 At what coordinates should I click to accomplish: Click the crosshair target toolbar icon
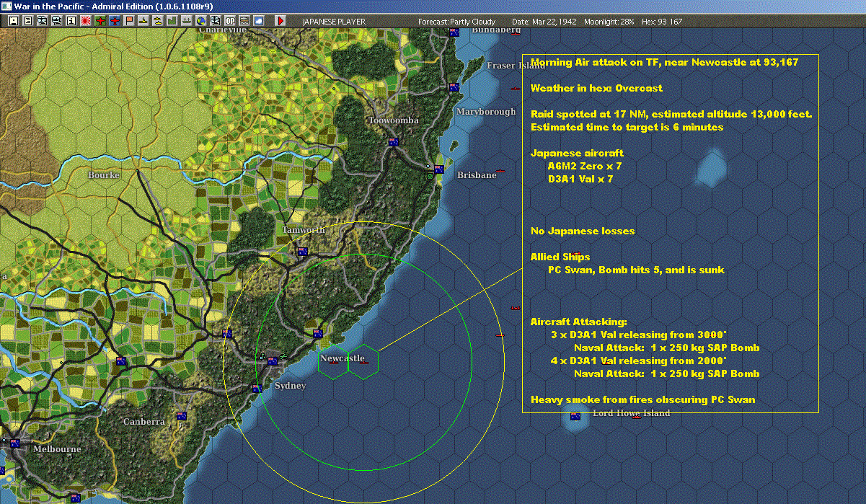point(214,22)
